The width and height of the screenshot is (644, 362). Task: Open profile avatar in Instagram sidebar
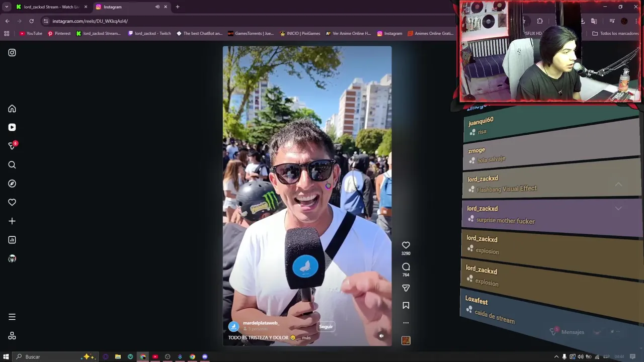(12, 258)
